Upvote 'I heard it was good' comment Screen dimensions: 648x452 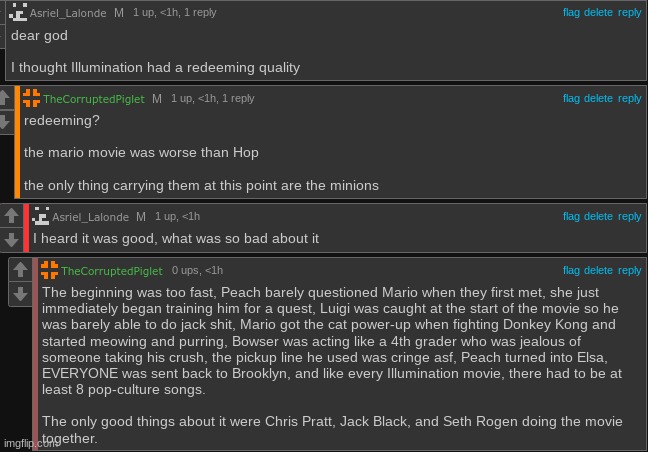click(x=12, y=215)
